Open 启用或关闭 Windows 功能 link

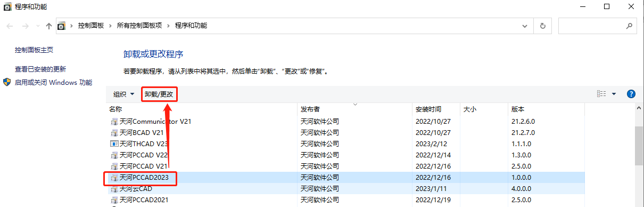tap(53, 83)
